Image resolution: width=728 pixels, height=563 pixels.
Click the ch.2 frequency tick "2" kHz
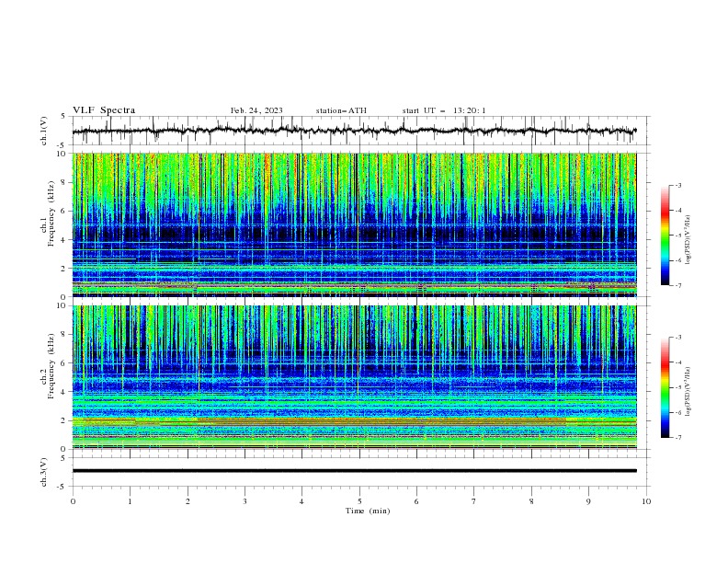click(x=64, y=420)
